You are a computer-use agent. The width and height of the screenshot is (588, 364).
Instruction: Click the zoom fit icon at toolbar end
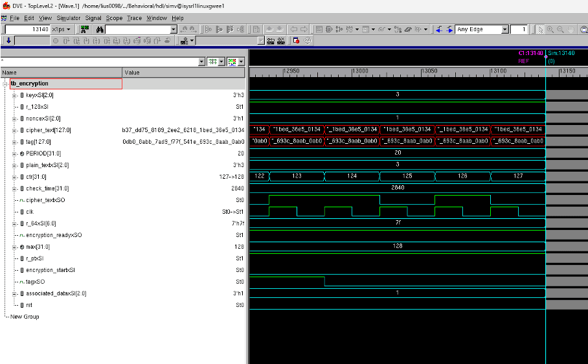pos(583,29)
